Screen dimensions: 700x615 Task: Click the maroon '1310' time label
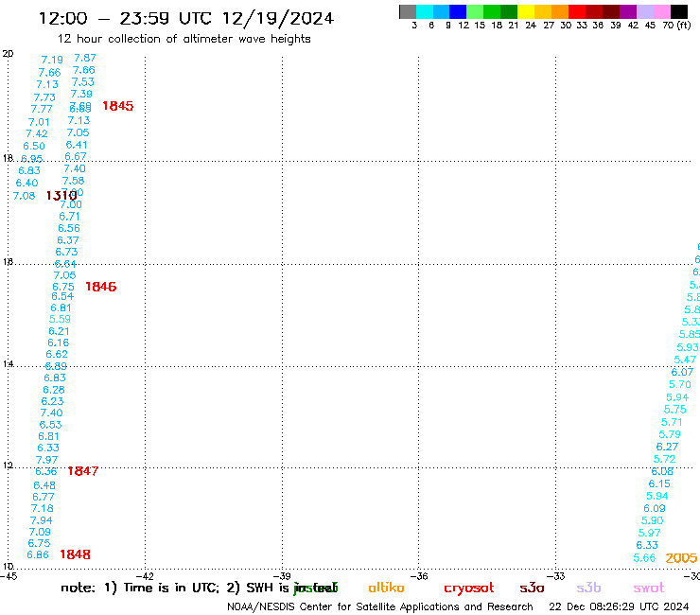(x=61, y=195)
